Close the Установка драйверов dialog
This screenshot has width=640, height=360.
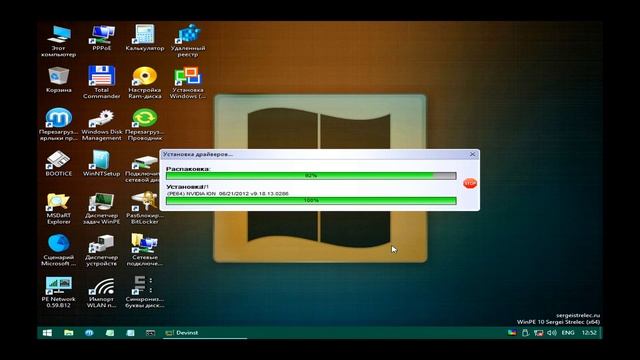point(472,154)
